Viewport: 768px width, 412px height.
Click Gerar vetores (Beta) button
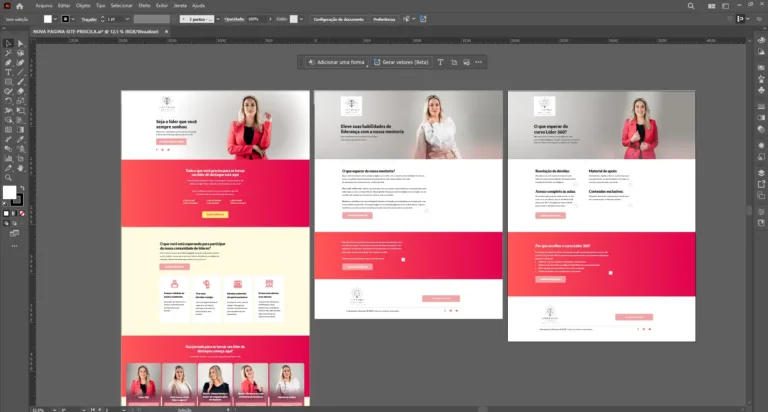(x=401, y=62)
